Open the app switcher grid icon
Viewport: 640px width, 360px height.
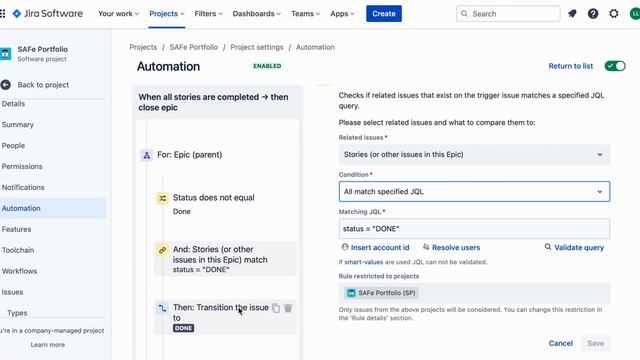[x=2, y=13]
